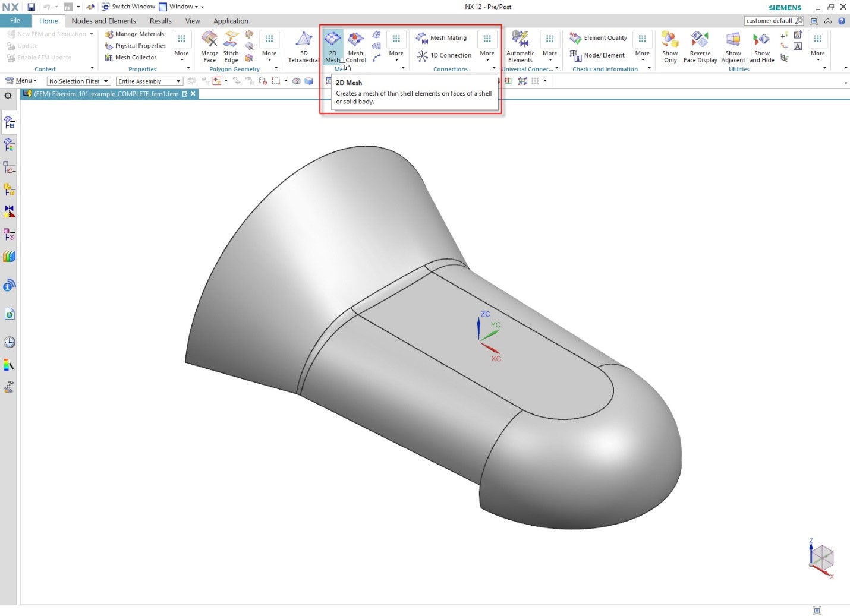Screen dimensions: 850x616
Task: Open the Entire Assembly scope dropdown
Action: click(149, 81)
